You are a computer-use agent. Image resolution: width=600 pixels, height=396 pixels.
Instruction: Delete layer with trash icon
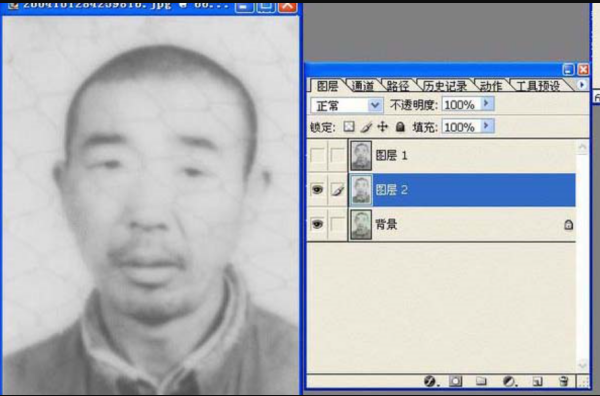tap(563, 381)
